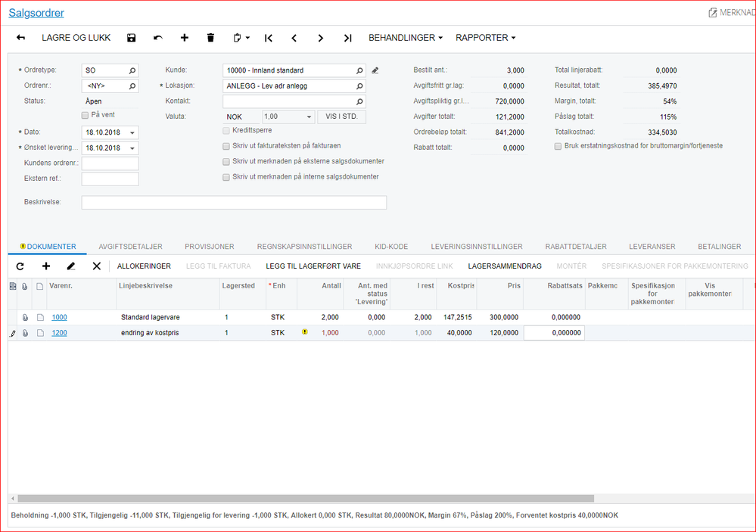Enable Skriv ut merknaden på eksterne salgsdokumenter

tap(226, 162)
